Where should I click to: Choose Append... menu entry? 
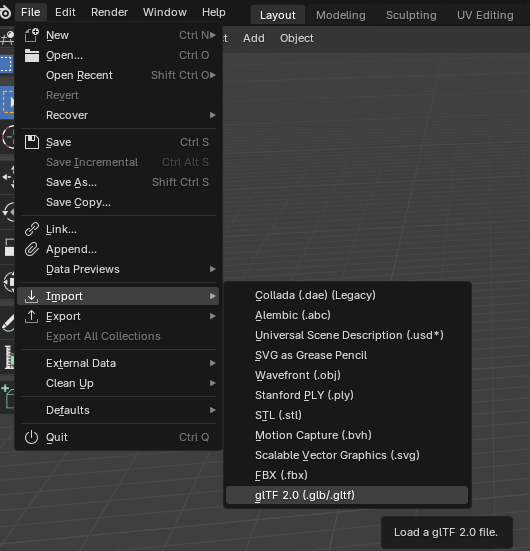coord(118,249)
